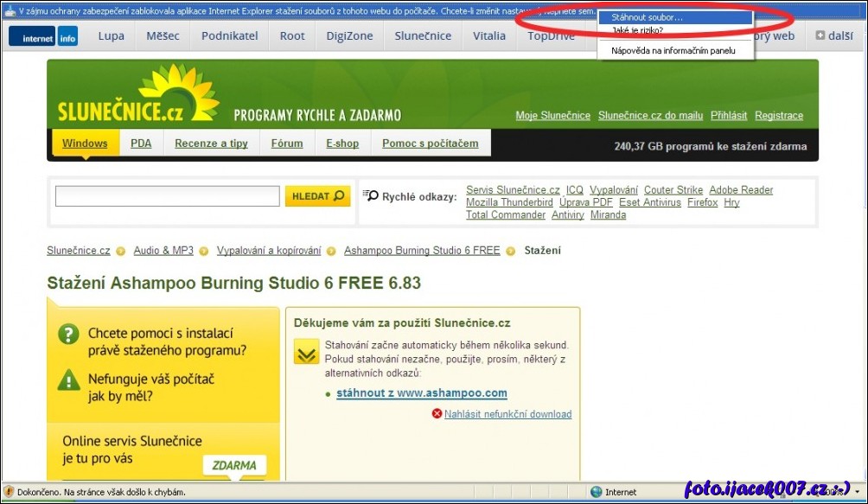
Task: Open 'Nápověda na informačním panelu' menu item
Action: click(673, 51)
